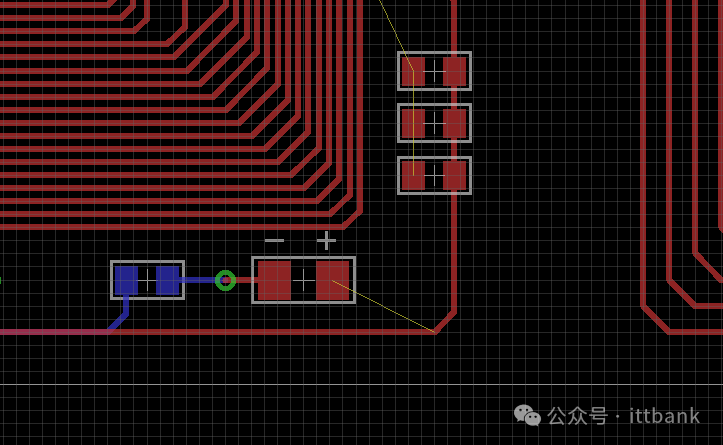
Task: Select the blue trace between pad and via
Action: tap(198, 280)
